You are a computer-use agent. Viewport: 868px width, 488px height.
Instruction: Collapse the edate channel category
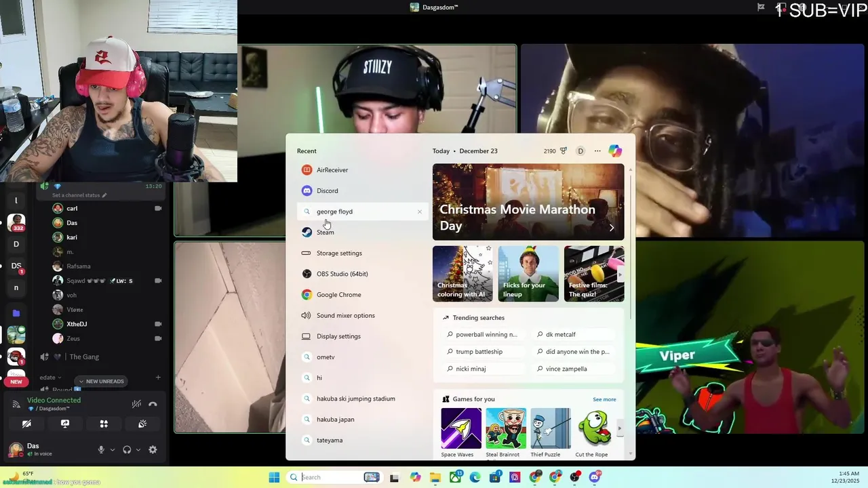(51, 378)
